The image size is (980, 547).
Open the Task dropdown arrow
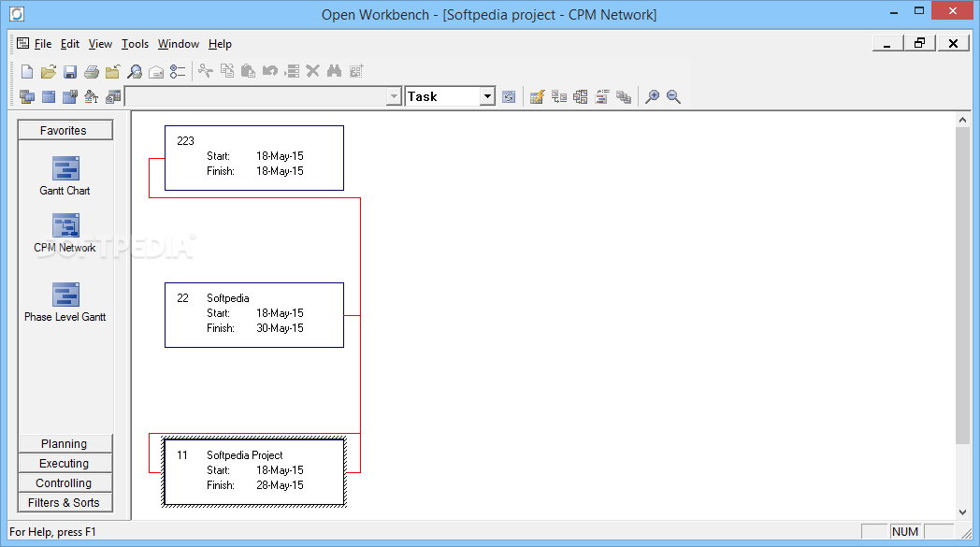487,96
